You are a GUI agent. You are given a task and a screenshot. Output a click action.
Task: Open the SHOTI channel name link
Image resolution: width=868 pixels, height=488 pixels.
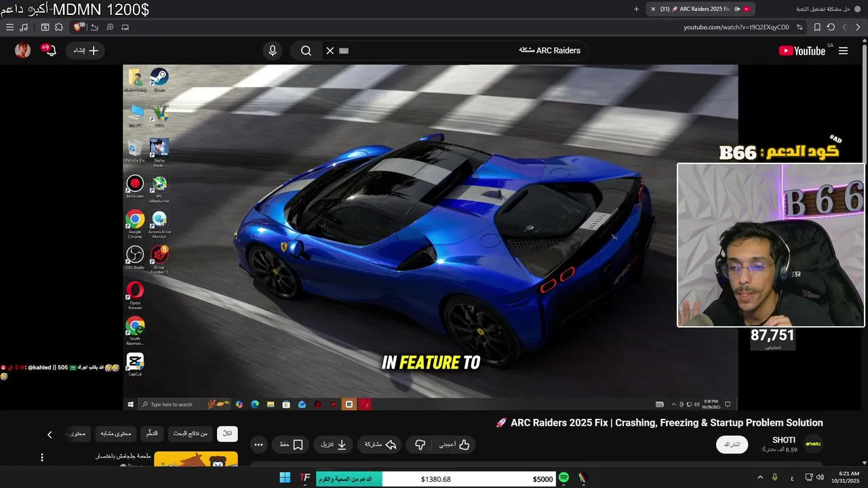[784, 441]
